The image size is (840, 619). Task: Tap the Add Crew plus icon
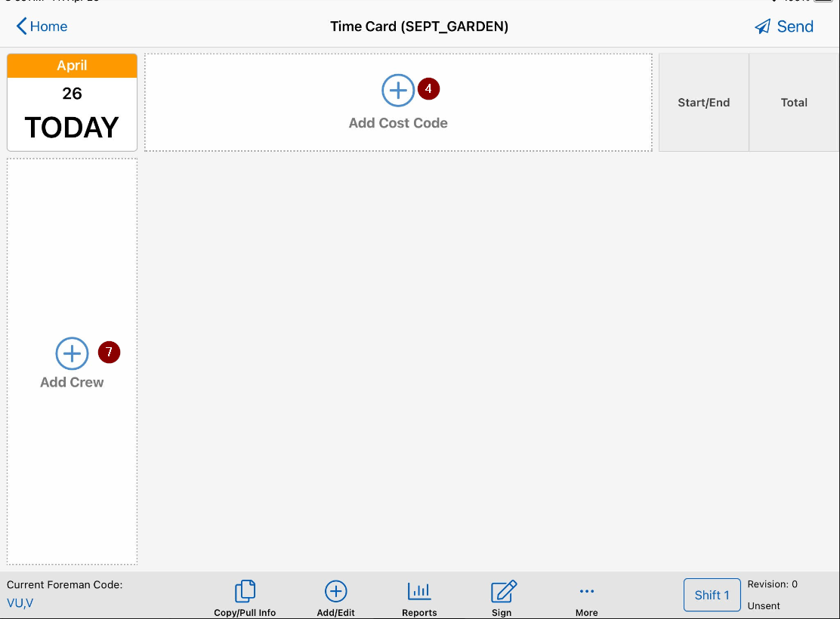pos(72,353)
